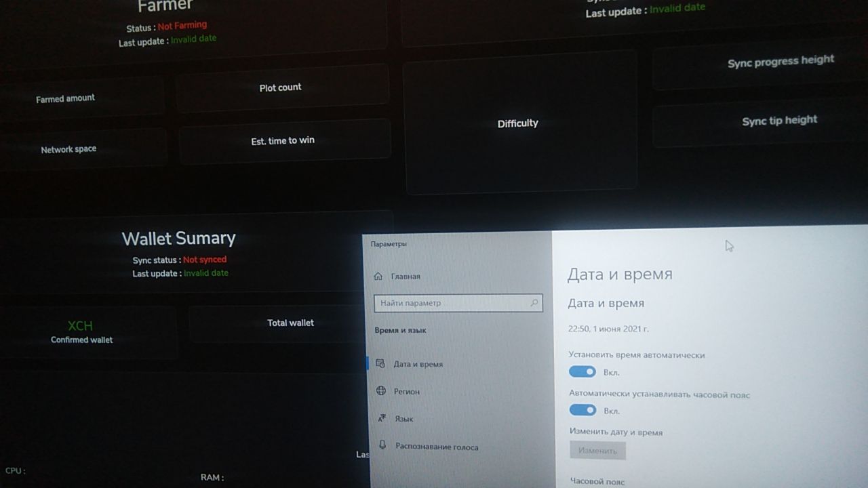Screen dimensions: 868x488
Task: Click the Est. time to win card
Action: click(284, 141)
